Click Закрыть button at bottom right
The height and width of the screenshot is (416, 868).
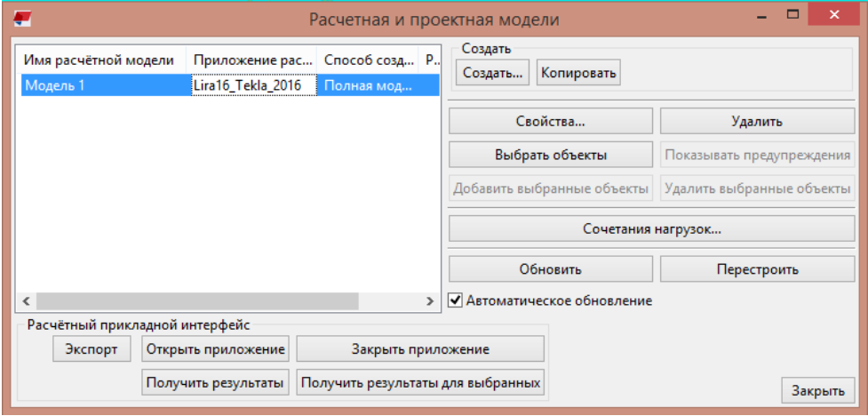817,390
